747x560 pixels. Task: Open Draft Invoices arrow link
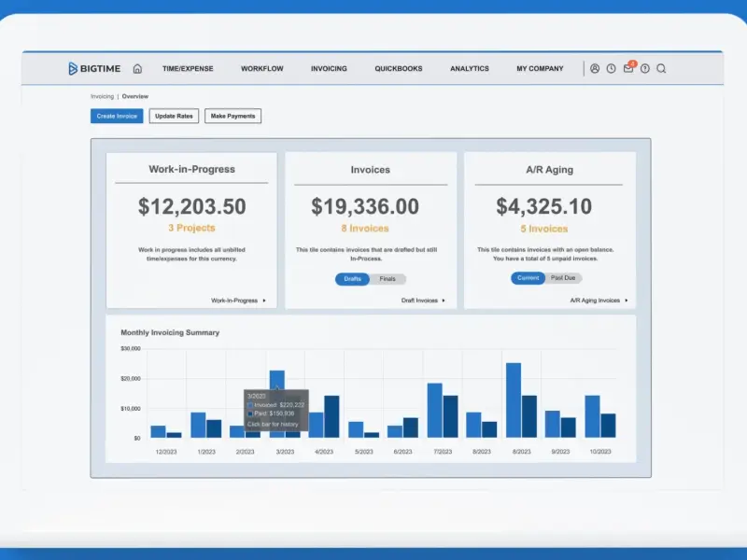[423, 301]
